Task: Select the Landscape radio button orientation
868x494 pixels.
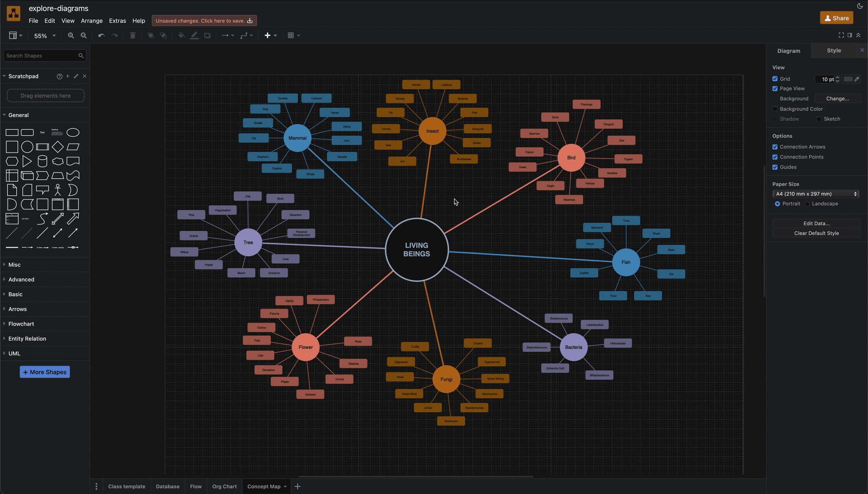Action: pyautogui.click(x=807, y=204)
